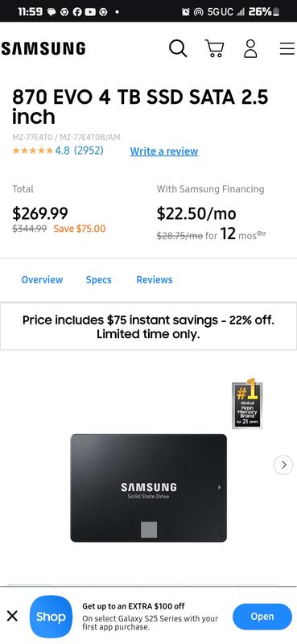The width and height of the screenshot is (297, 644).
Task: Switch to the Reviews tab
Action: (155, 279)
